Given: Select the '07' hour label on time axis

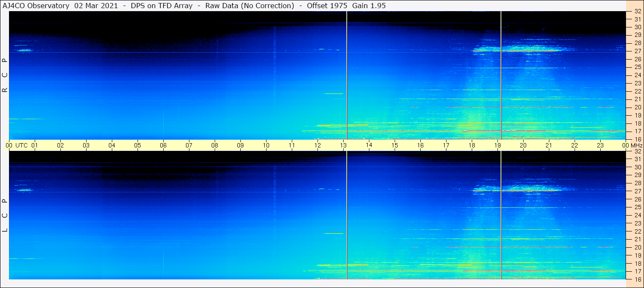Looking at the screenshot, I should tap(189, 145).
